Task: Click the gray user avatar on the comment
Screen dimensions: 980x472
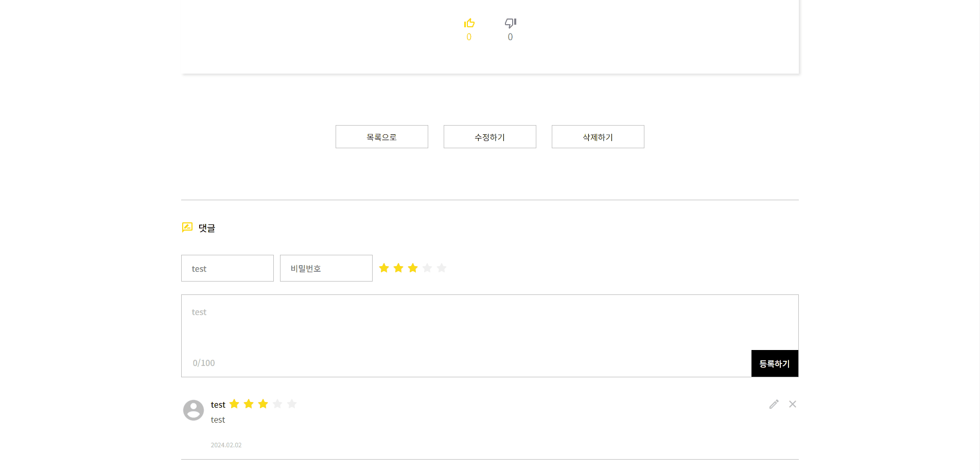Action: coord(194,410)
